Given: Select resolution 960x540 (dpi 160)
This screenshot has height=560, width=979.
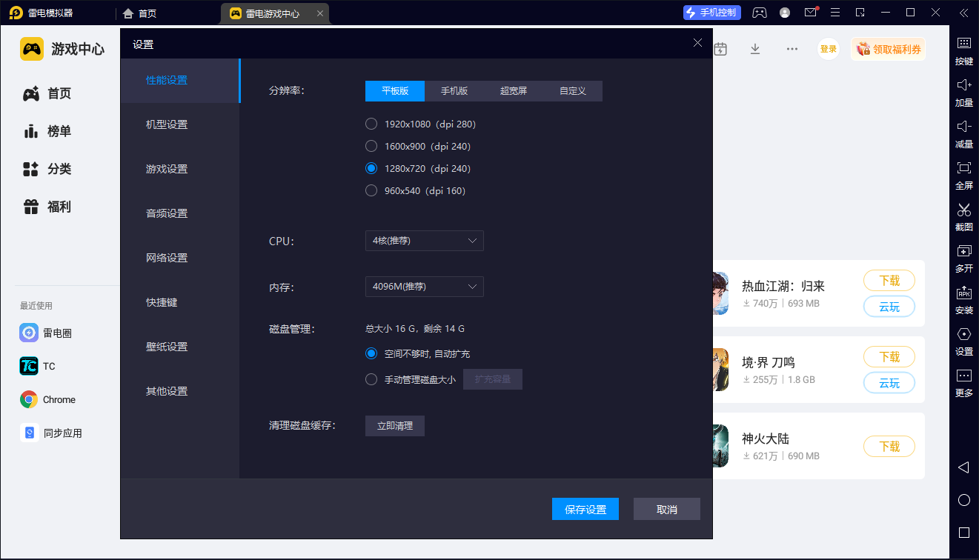Looking at the screenshot, I should [416, 190].
